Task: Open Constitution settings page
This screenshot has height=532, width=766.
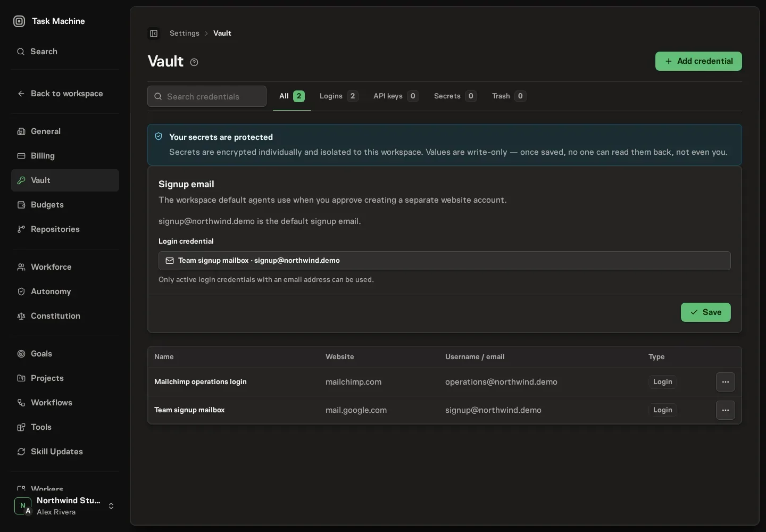Action: click(65, 316)
